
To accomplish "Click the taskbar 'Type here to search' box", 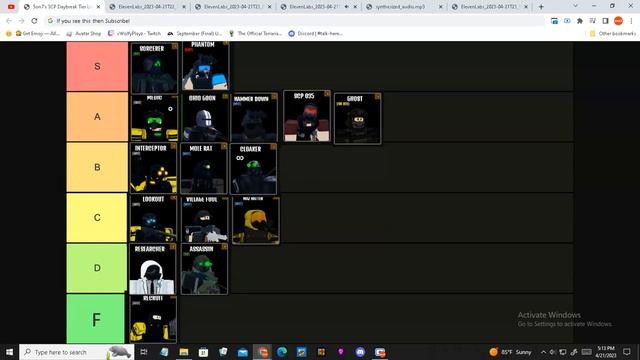I will [x=77, y=352].
